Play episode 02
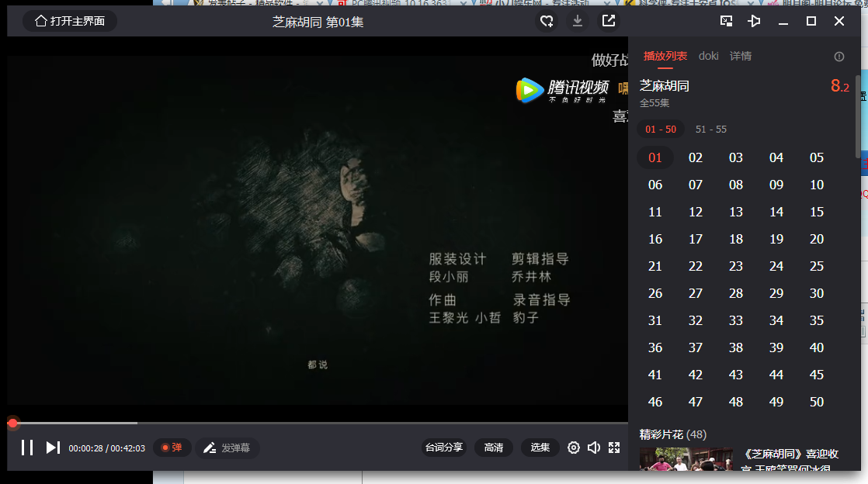Image resolution: width=868 pixels, height=484 pixels. pyautogui.click(x=696, y=157)
